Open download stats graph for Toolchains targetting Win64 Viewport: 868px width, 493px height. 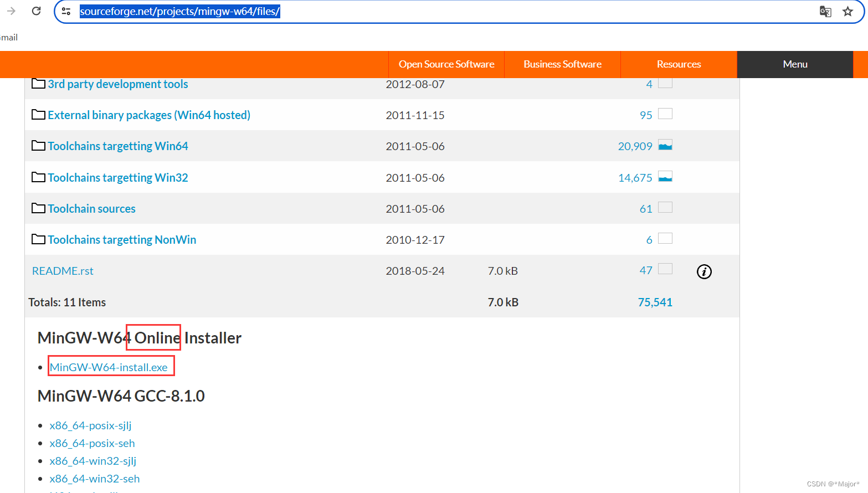point(665,145)
